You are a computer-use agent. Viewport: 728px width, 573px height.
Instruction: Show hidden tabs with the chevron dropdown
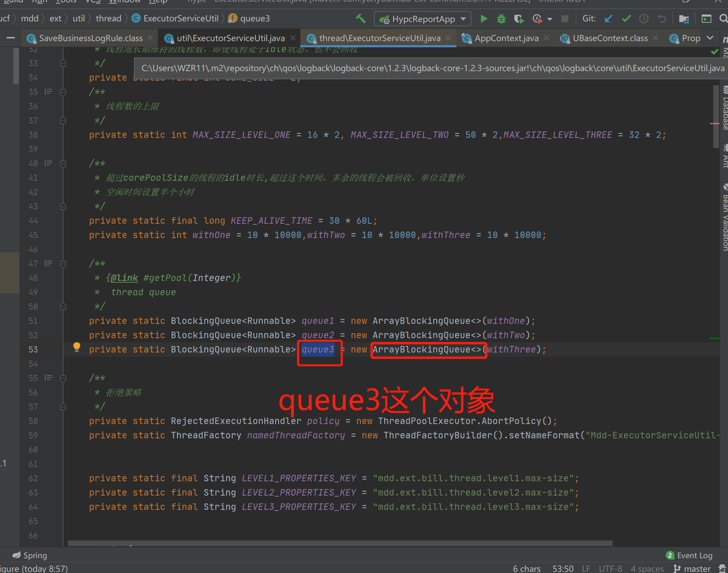710,38
